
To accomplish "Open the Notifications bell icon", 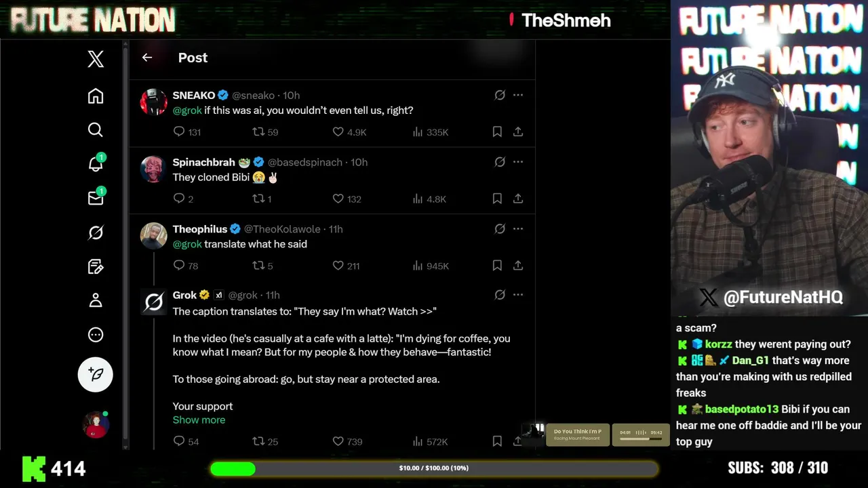I will point(96,163).
